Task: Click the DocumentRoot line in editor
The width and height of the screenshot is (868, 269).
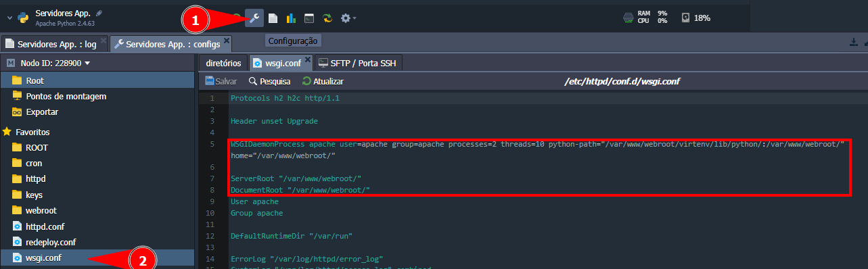Action: click(x=300, y=190)
